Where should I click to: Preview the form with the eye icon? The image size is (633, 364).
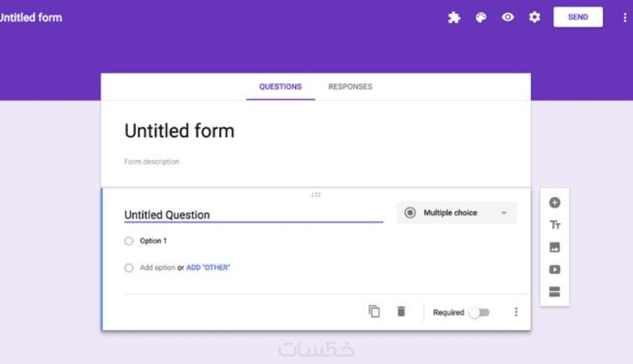click(508, 17)
